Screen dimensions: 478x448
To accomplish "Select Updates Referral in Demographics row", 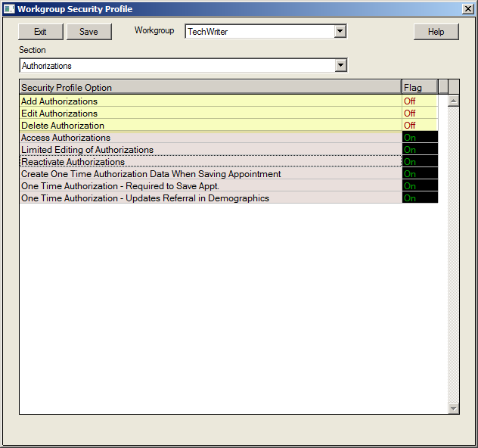I will 210,198.
